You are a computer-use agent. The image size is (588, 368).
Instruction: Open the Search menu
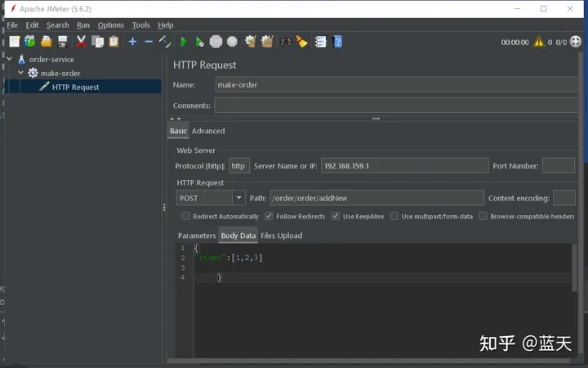point(58,25)
